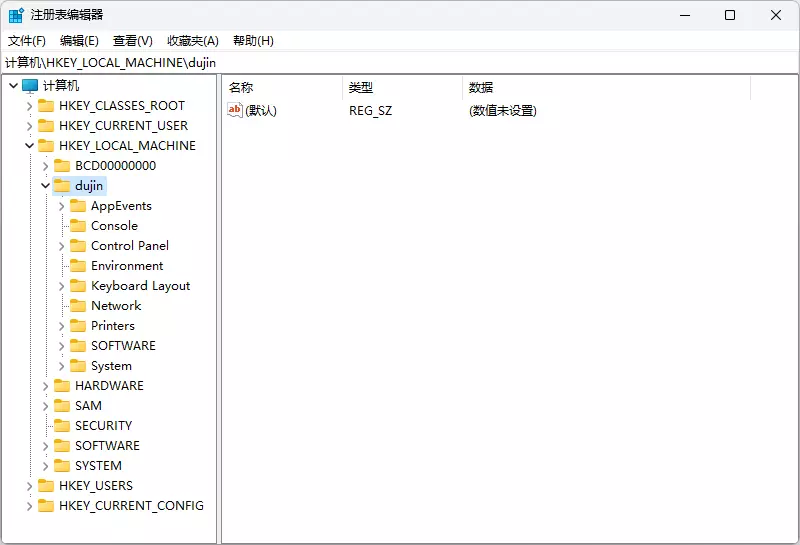Click the uppercase SYSTEM folder icon

62,466
